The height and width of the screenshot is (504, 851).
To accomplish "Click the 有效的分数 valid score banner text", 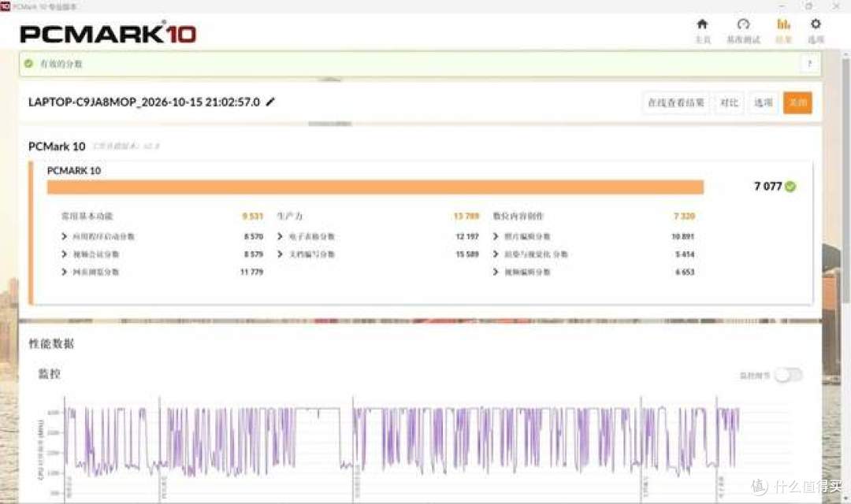I will click(61, 64).
